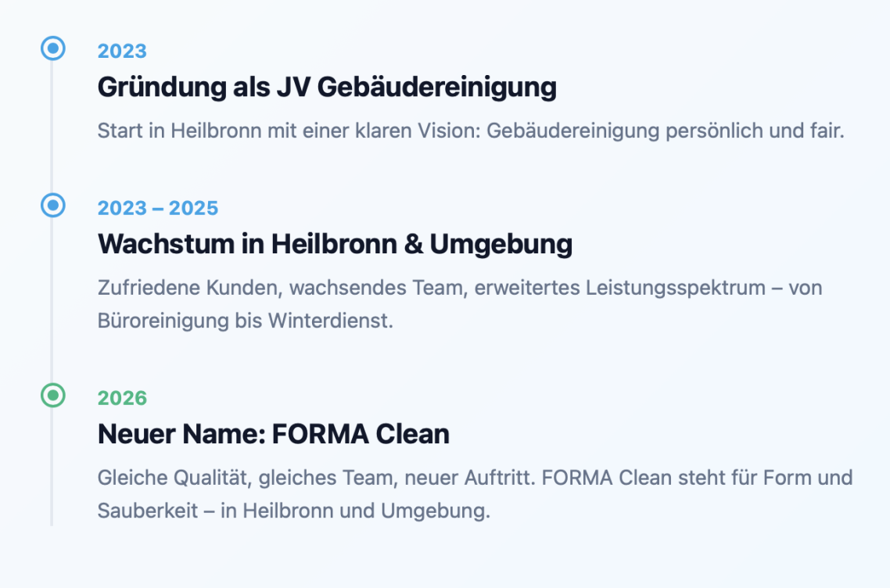Click the blue marker for 2023 – 2025
The height and width of the screenshot is (588, 890).
pyautogui.click(x=52, y=206)
